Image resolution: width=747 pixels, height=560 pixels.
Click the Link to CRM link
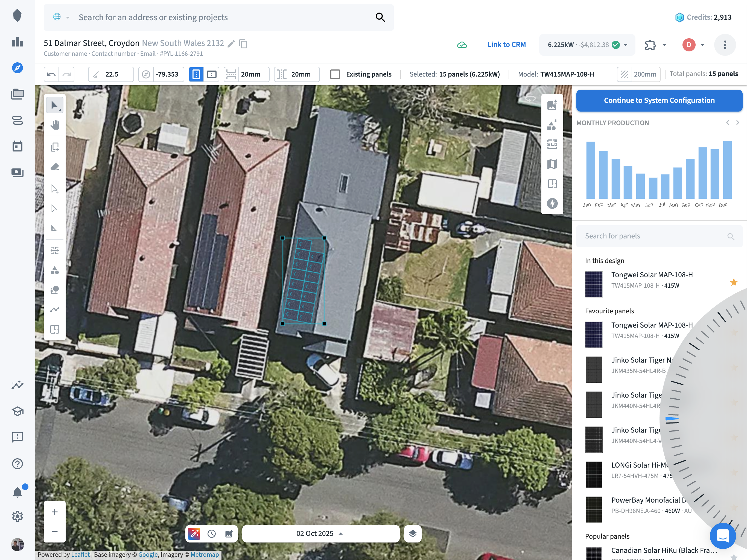[x=506, y=45]
